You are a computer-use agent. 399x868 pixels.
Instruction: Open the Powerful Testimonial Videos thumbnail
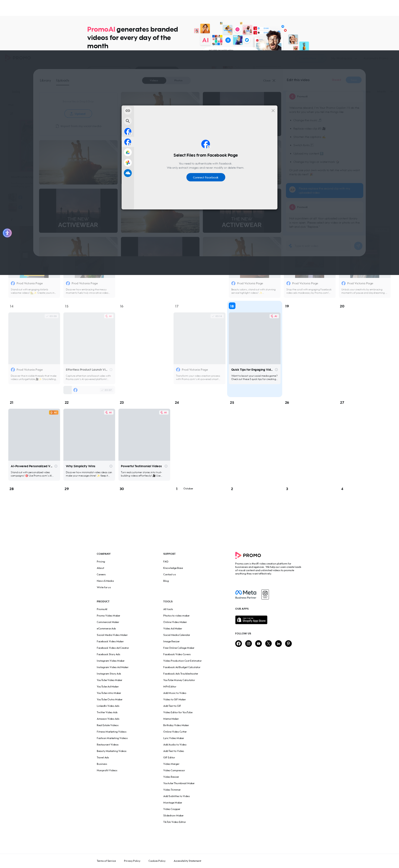pos(144,435)
